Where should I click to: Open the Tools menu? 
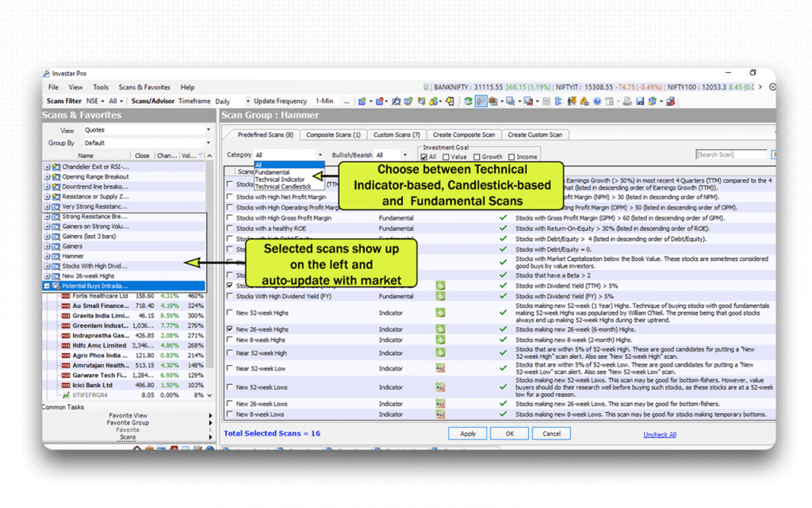[101, 87]
